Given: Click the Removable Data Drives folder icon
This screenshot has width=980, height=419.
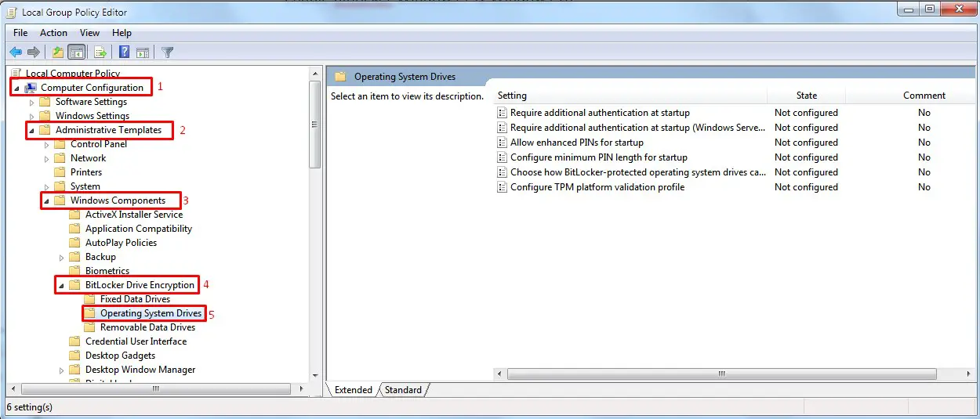Looking at the screenshot, I should (90, 327).
